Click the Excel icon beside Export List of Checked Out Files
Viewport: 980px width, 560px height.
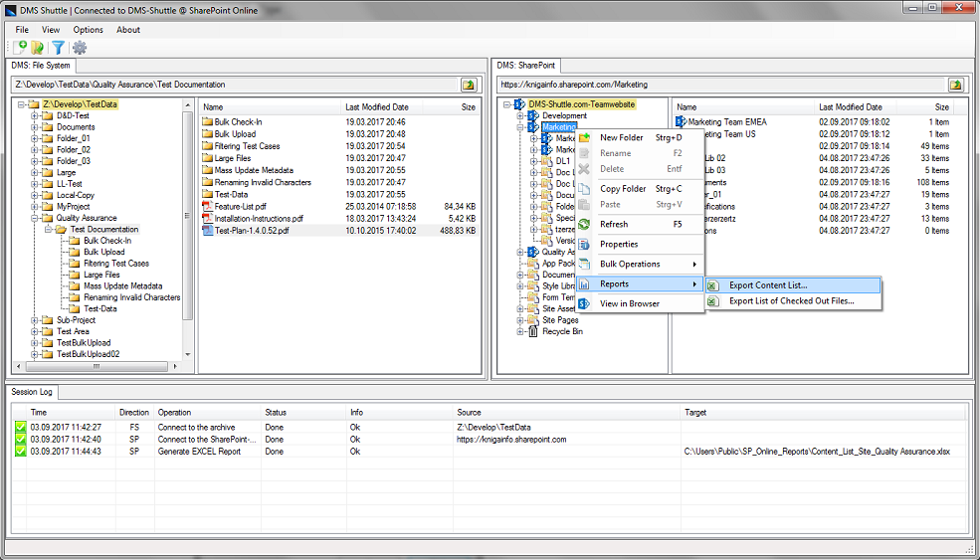click(713, 301)
